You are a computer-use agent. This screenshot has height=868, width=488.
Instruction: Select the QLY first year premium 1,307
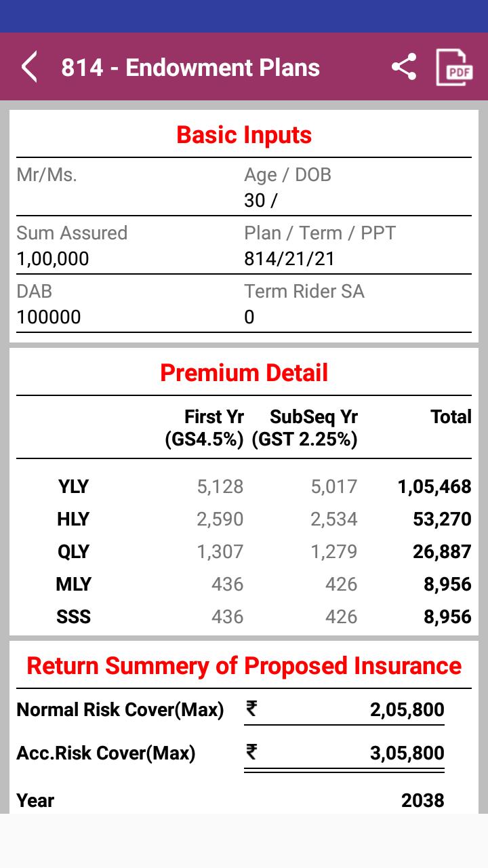click(x=220, y=552)
